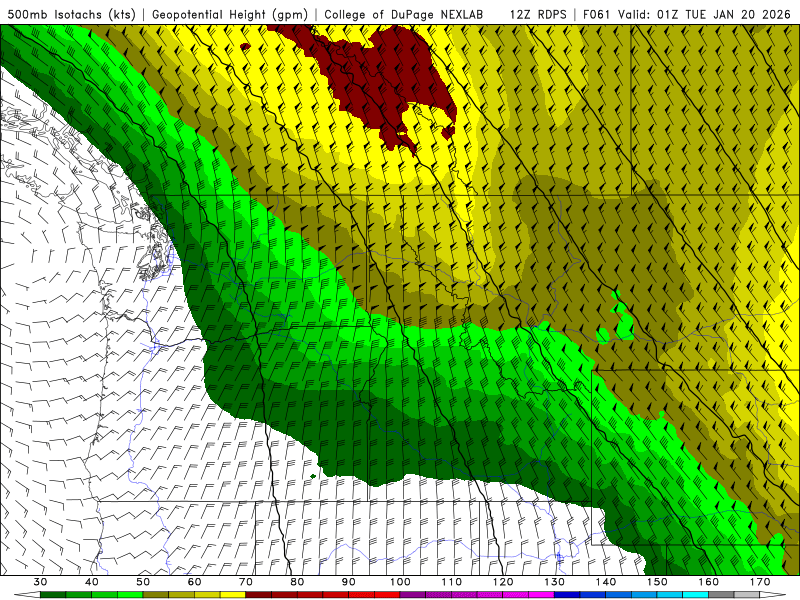Select the bright red 95-100 kt legend swatch
The height and width of the screenshot is (600, 800).
pos(387,595)
